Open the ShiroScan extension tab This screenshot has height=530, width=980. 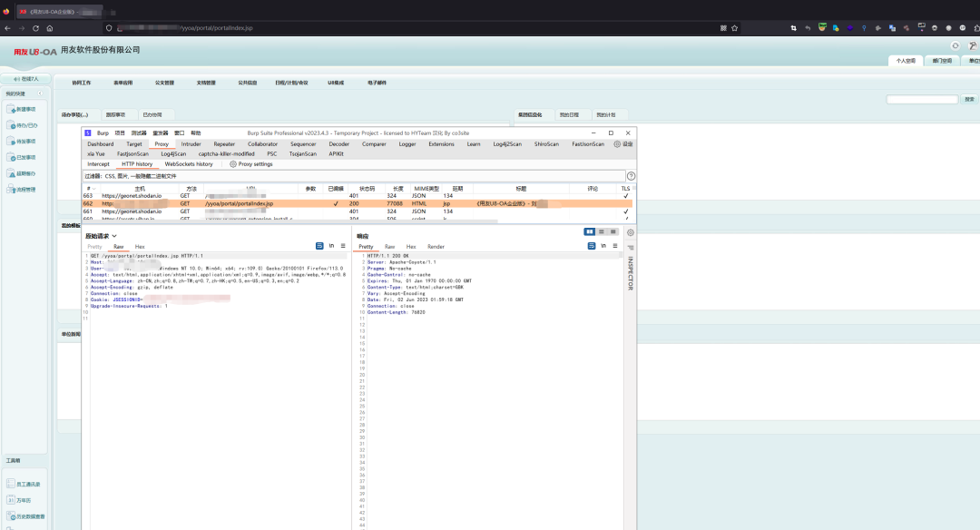tap(546, 144)
